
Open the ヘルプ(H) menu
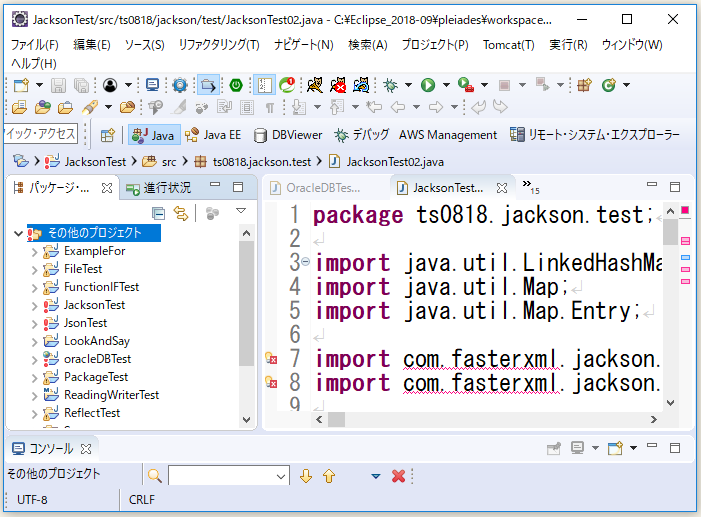(34, 64)
